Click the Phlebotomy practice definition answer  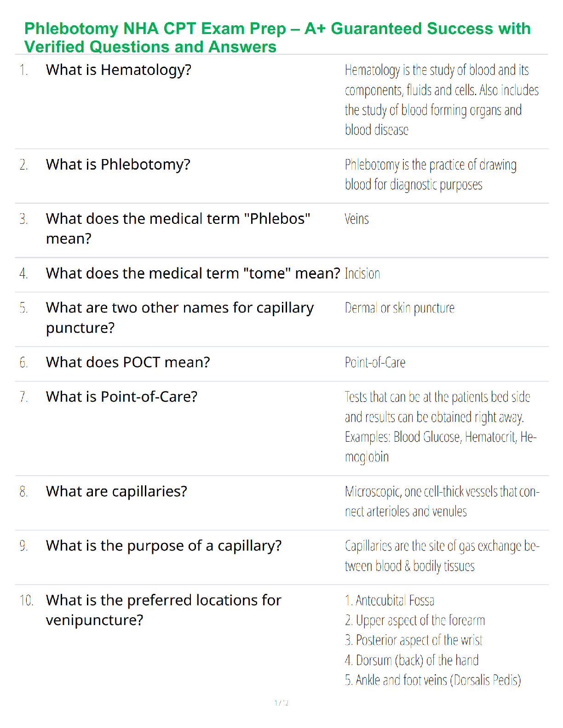point(430,175)
